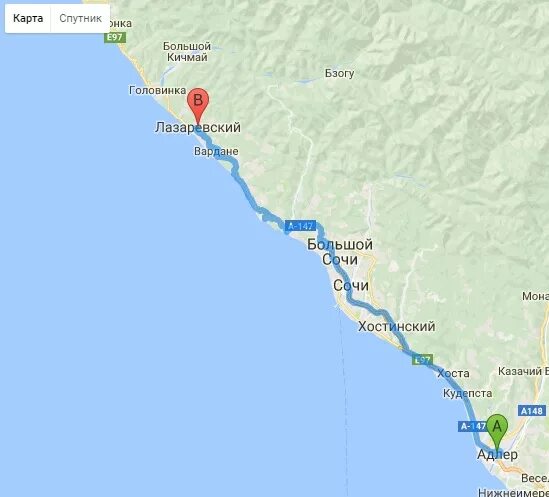Viewport: 549px width, 497px height.
Task: Click the Сочи city label
Action: [x=350, y=286]
